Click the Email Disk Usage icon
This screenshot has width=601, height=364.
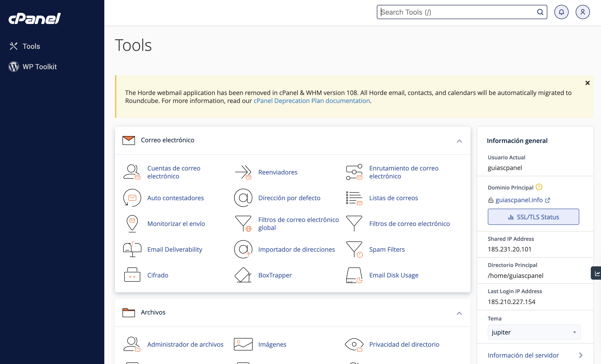(x=354, y=275)
